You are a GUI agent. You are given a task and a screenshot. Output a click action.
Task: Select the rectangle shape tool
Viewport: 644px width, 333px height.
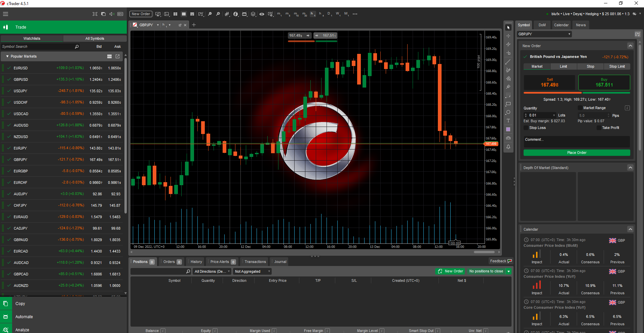(x=508, y=104)
